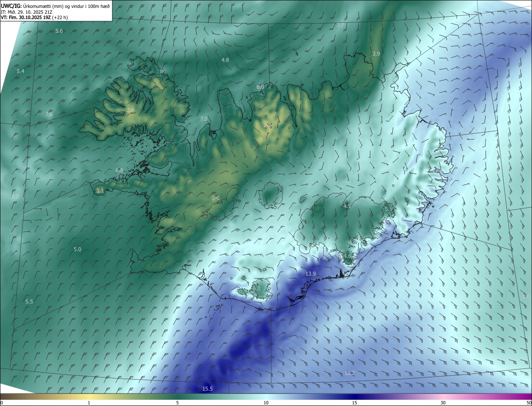532x406 pixels.
Task: Pick the magenta end of the color bar
Action: 524,396
